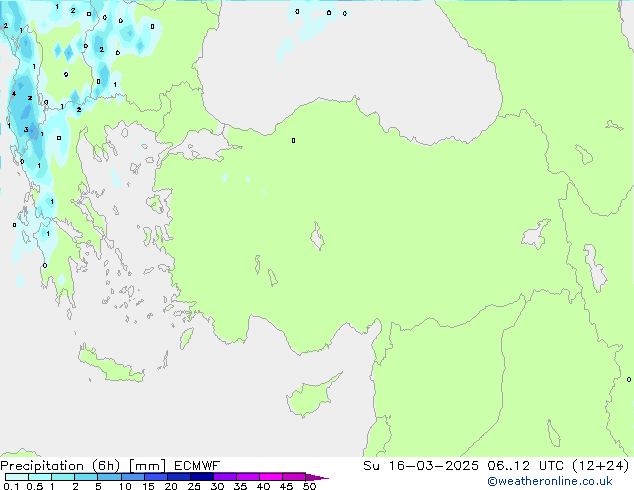
Task: Click the island of Crete on map
Action: (x=111, y=365)
